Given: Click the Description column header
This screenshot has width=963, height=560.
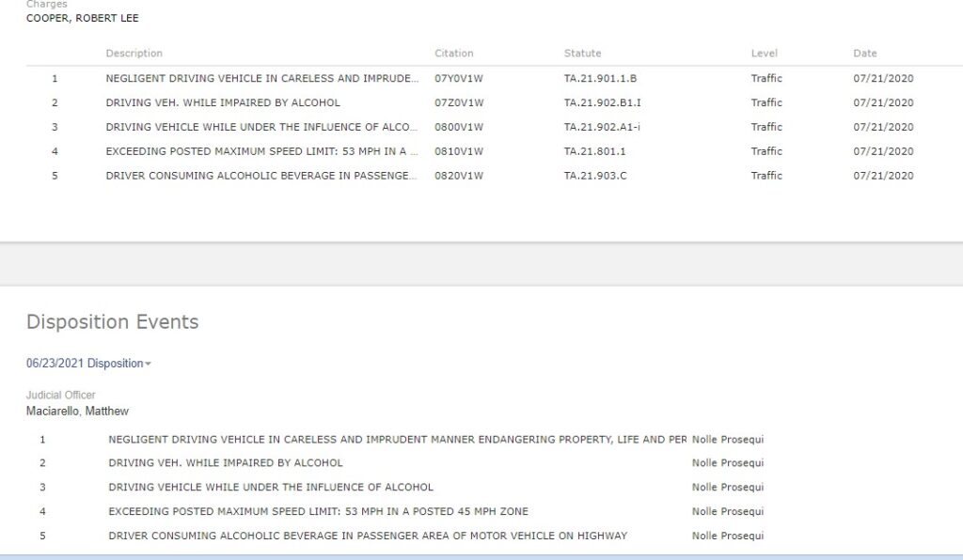Looking at the screenshot, I should [134, 54].
